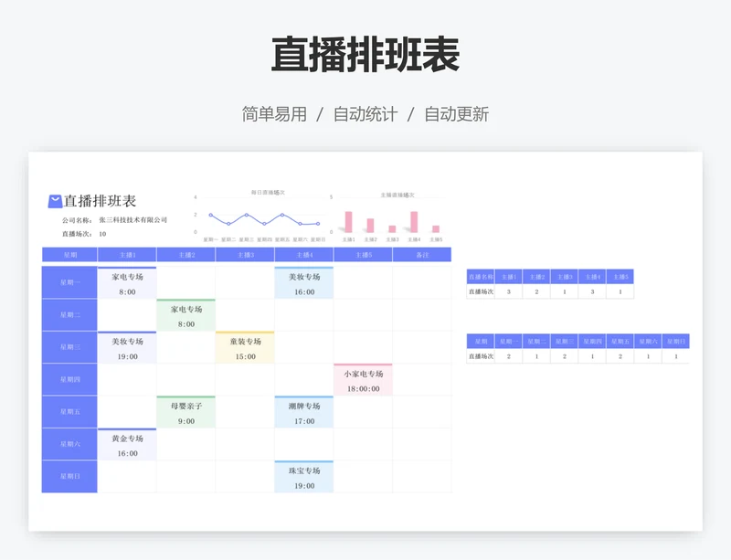This screenshot has height=560, width=731.
Task: Click the 直播场次 total value 10
Action: point(102,234)
